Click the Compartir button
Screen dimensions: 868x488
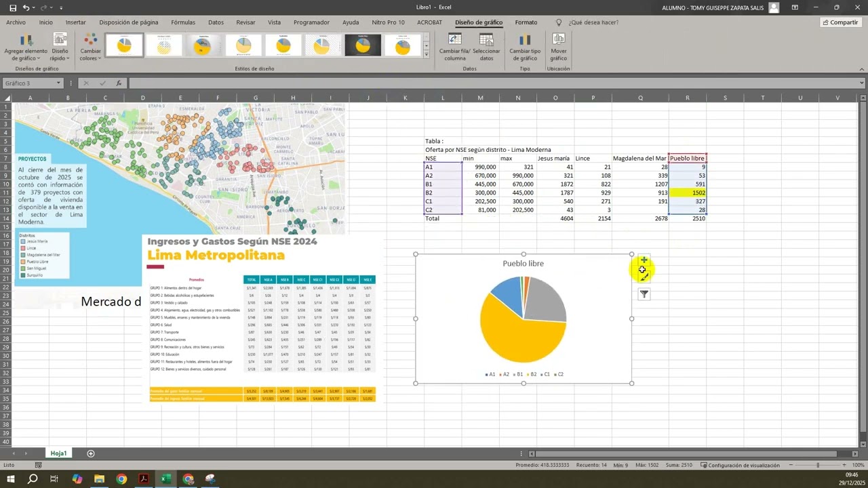click(x=840, y=22)
